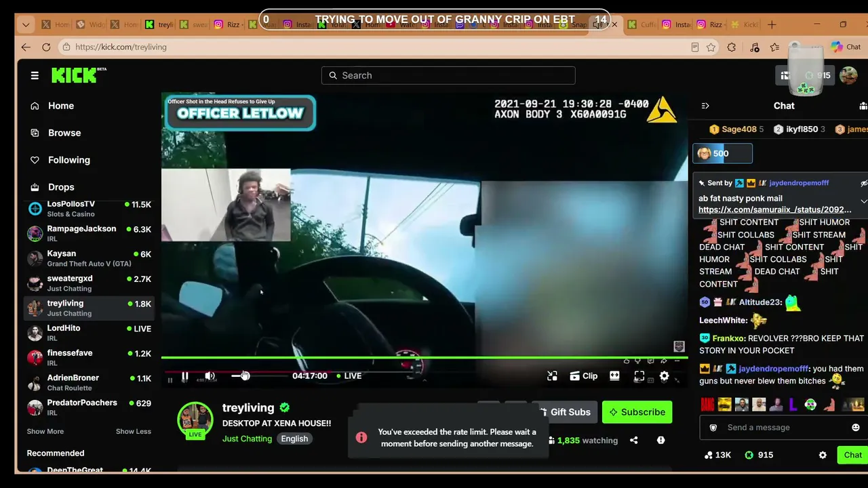Go to the Kick logo homepage
The height and width of the screenshot is (488, 868).
(x=79, y=75)
